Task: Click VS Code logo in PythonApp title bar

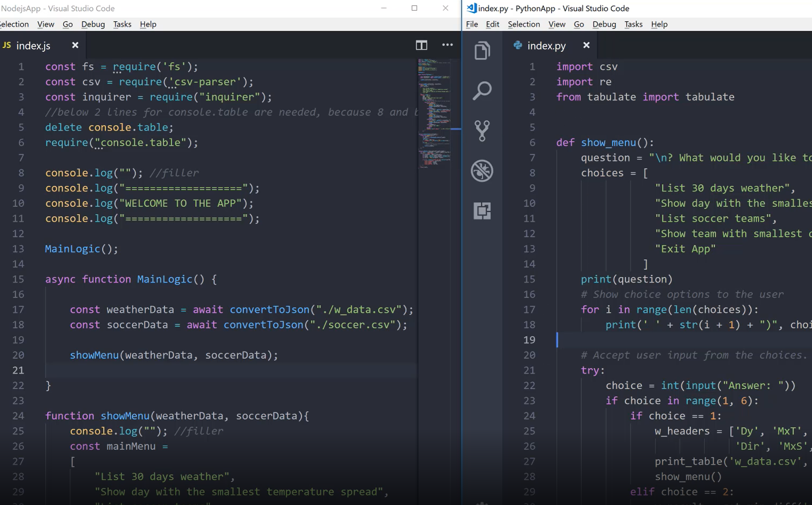Action: pyautogui.click(x=471, y=8)
